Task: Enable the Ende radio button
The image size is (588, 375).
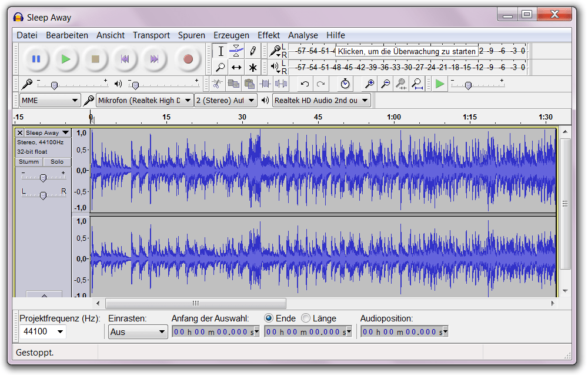Action: click(269, 318)
